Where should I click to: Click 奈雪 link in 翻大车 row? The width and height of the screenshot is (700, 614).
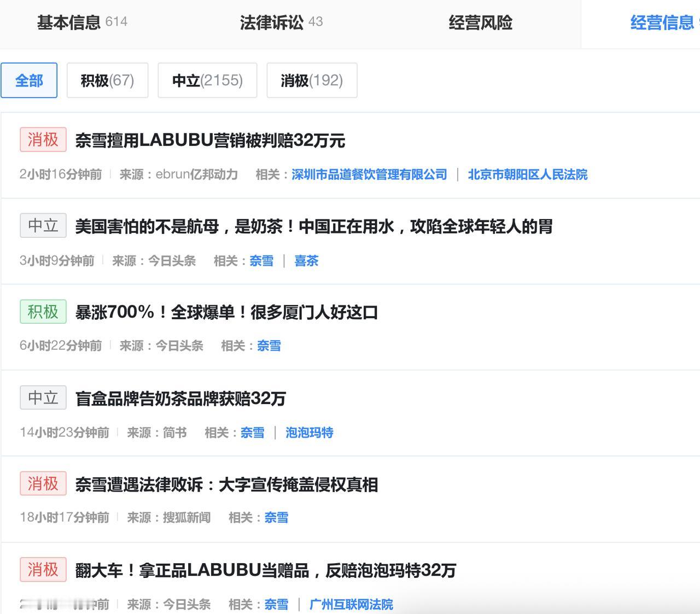(x=276, y=604)
